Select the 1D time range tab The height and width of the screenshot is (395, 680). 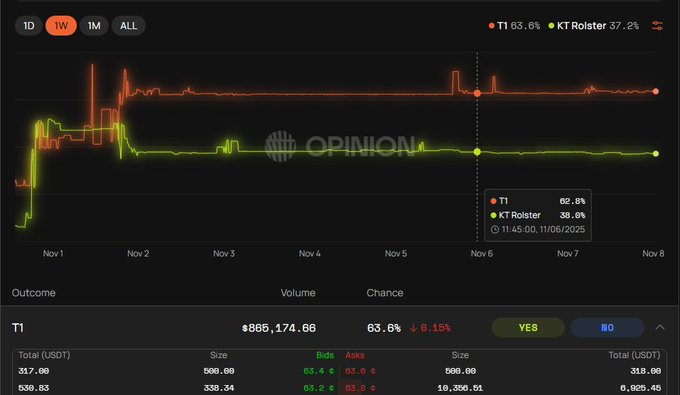click(x=29, y=26)
